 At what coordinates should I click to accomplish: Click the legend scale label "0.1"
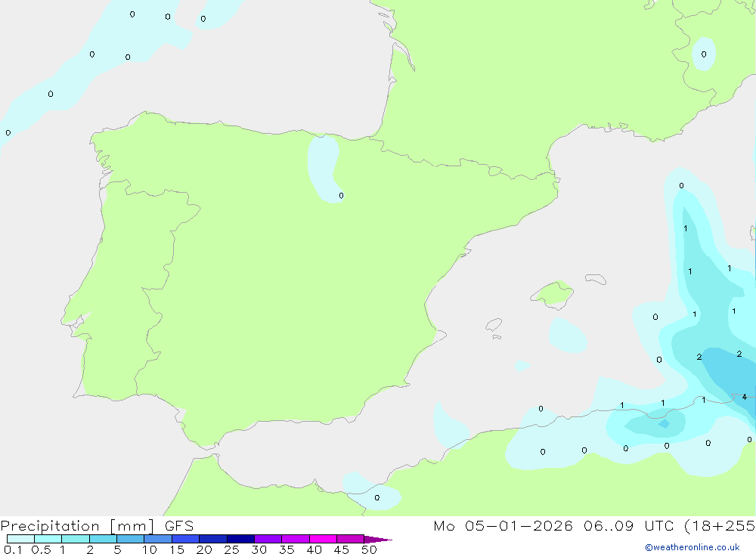pyautogui.click(x=13, y=549)
